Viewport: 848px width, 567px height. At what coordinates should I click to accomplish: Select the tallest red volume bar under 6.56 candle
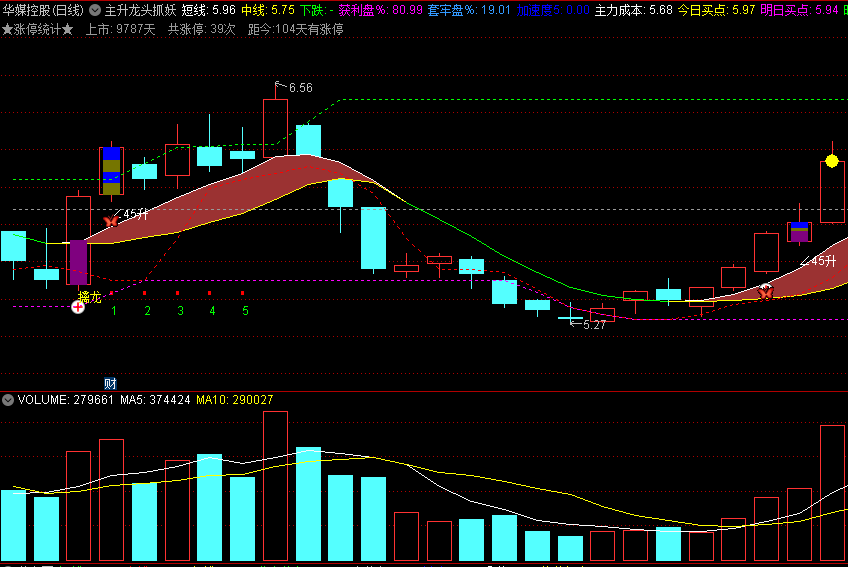(275, 486)
